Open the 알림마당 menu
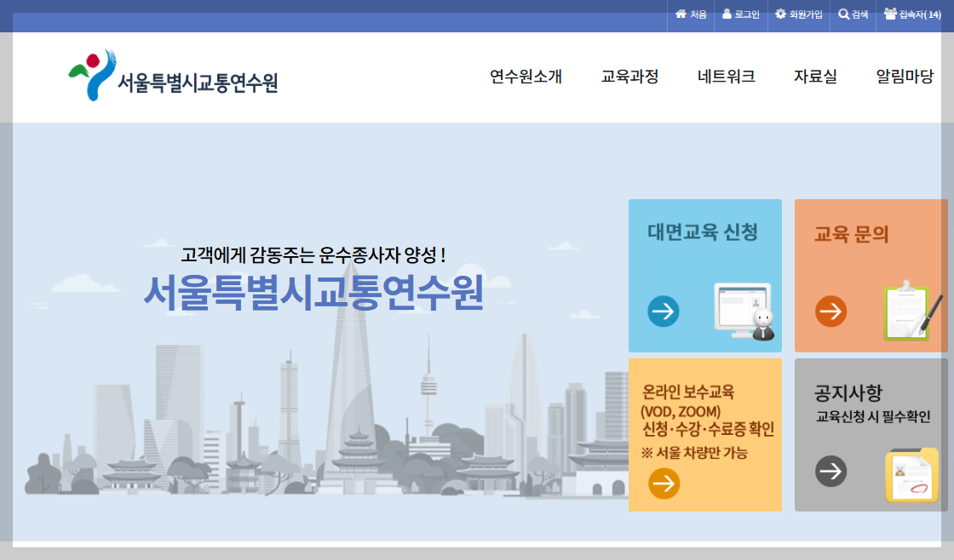 click(x=905, y=77)
